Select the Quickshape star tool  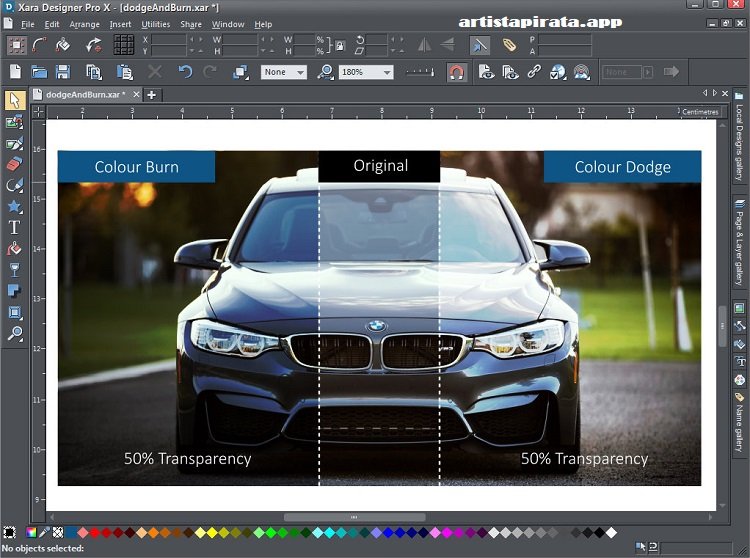click(x=14, y=207)
